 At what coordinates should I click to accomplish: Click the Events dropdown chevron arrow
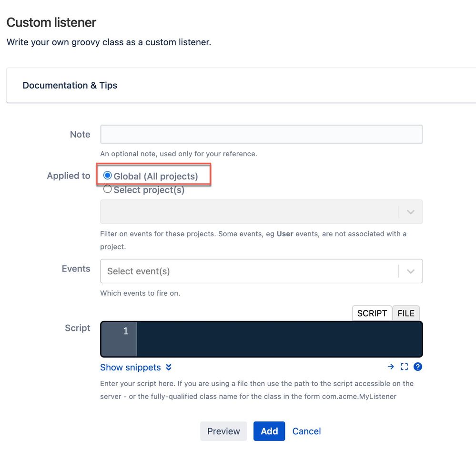click(x=410, y=271)
